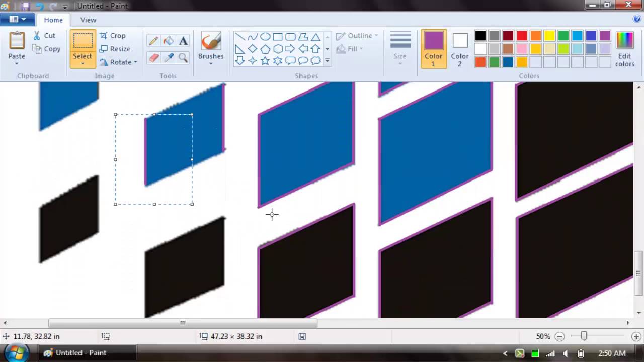Click the Magnifier tool
Screen dimensions: 644x362
pyautogui.click(x=183, y=57)
